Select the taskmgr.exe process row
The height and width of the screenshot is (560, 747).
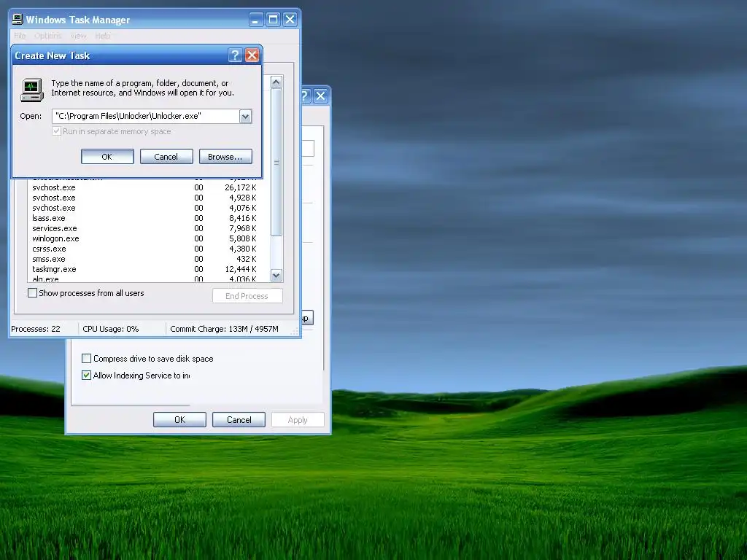click(x=144, y=269)
